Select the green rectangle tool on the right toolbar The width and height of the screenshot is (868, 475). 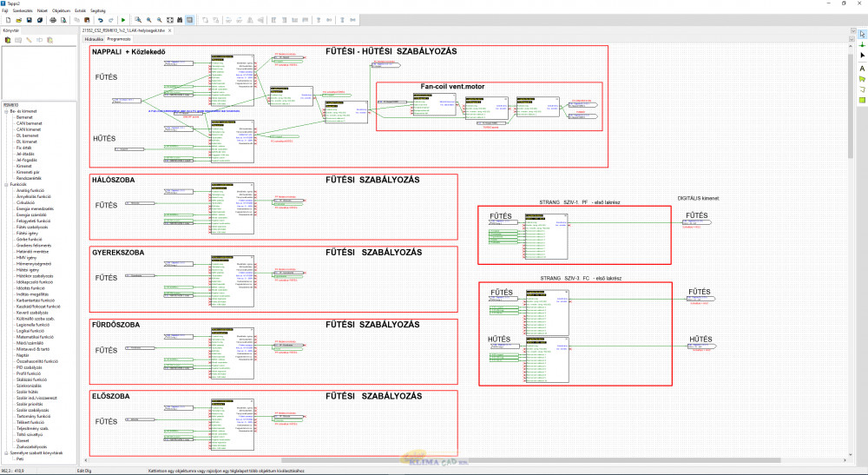click(x=862, y=100)
